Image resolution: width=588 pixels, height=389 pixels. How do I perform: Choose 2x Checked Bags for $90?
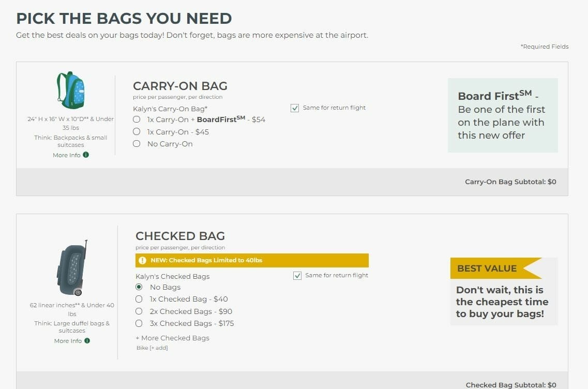[x=139, y=311]
